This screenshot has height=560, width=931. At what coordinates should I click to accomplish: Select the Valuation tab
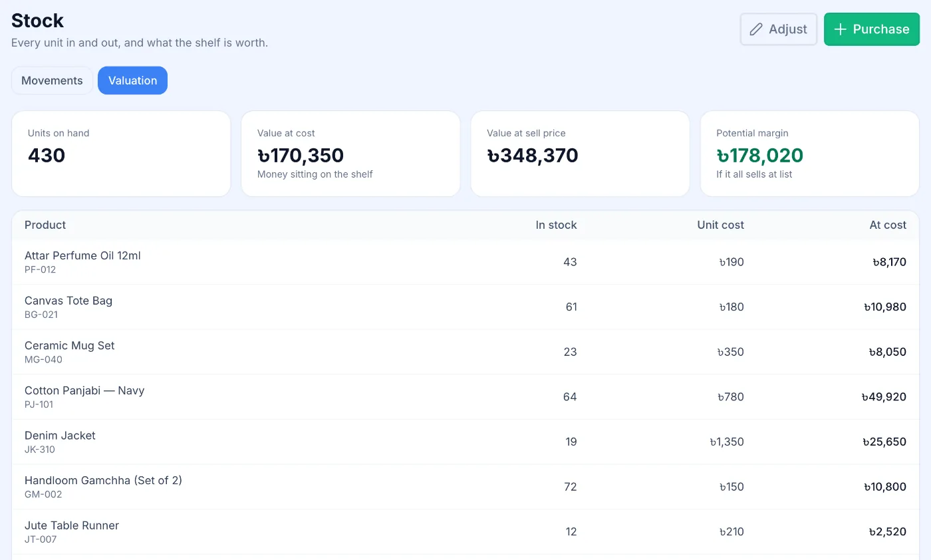tap(133, 80)
